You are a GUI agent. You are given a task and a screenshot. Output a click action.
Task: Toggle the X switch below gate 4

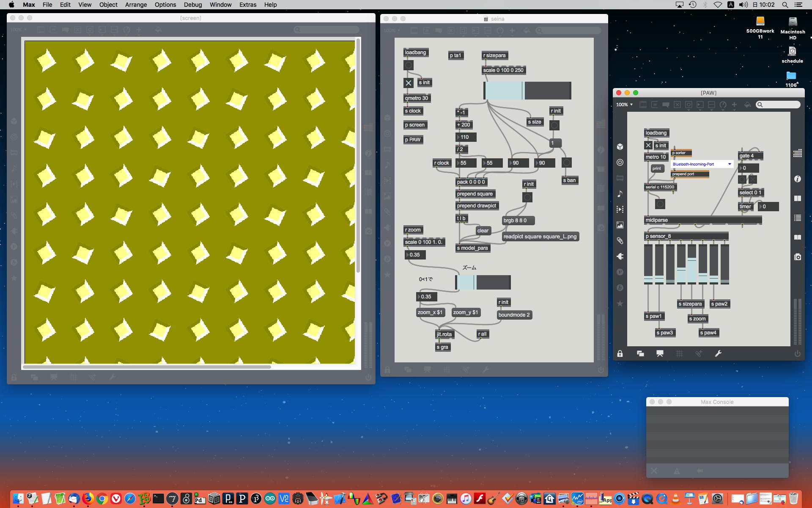point(753,179)
